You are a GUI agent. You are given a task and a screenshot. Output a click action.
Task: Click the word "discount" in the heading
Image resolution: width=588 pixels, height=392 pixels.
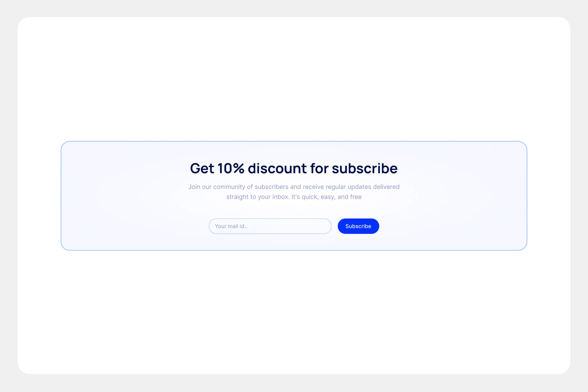[277, 169]
